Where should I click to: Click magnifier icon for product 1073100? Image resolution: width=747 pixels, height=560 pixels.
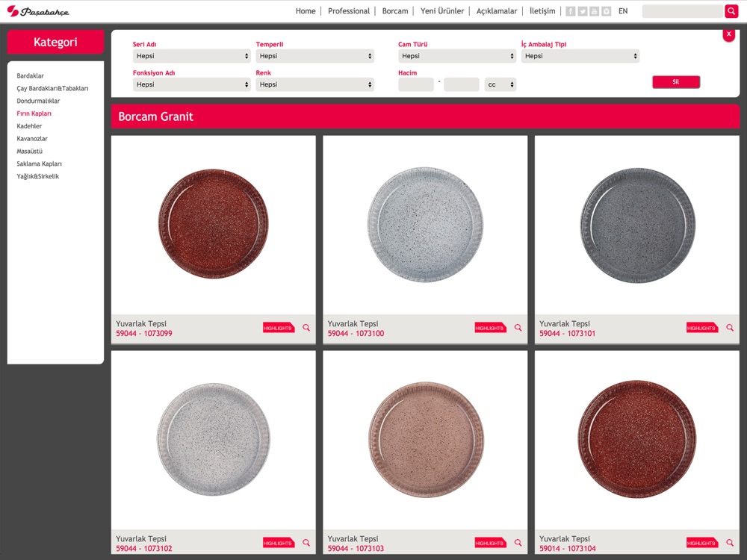[518, 328]
